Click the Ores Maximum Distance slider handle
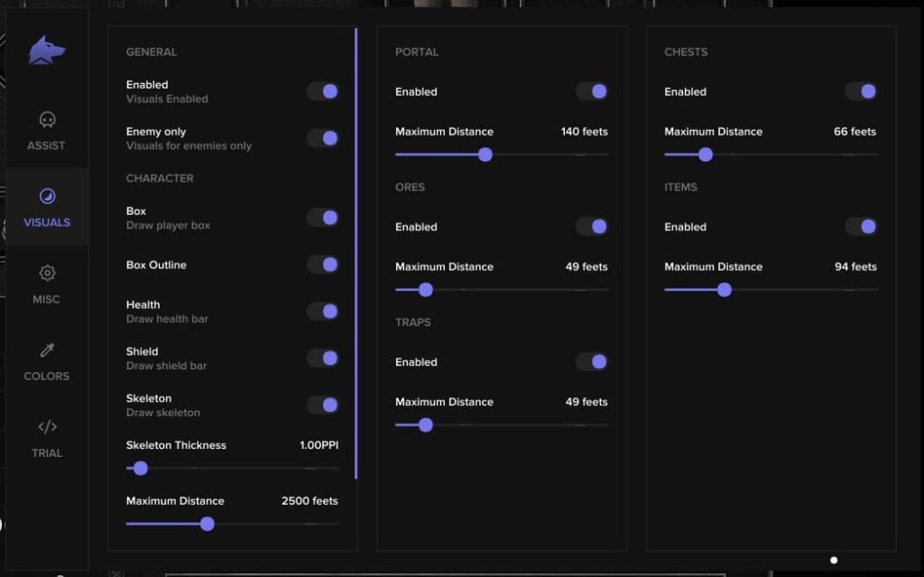924x577 pixels. (x=426, y=290)
